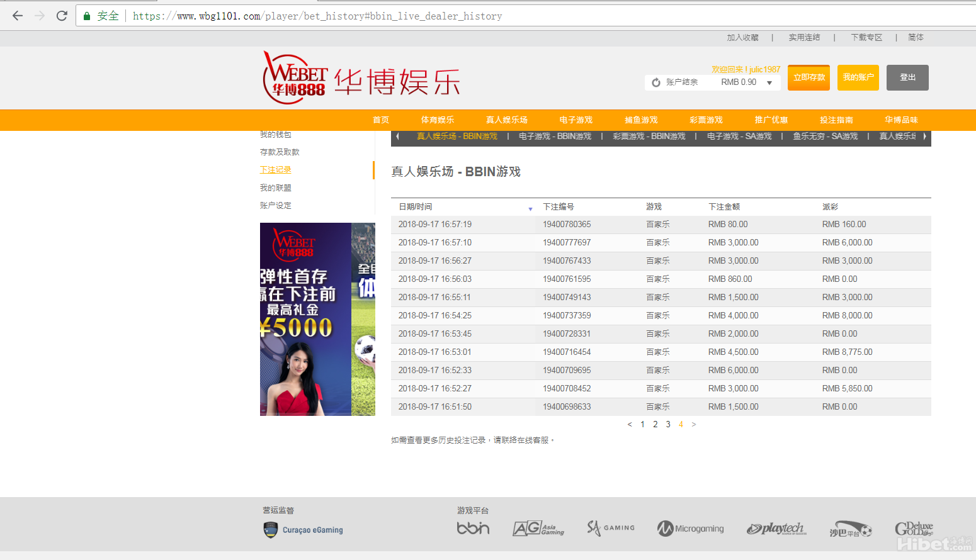Click the browser reload icon

[62, 16]
